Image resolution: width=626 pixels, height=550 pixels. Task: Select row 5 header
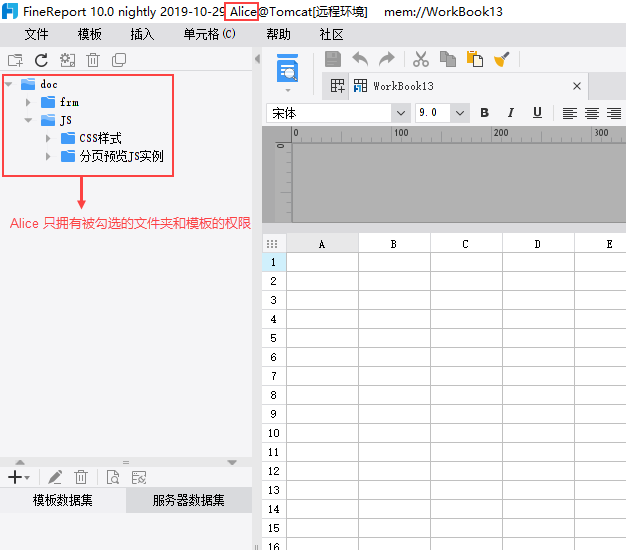(273, 338)
